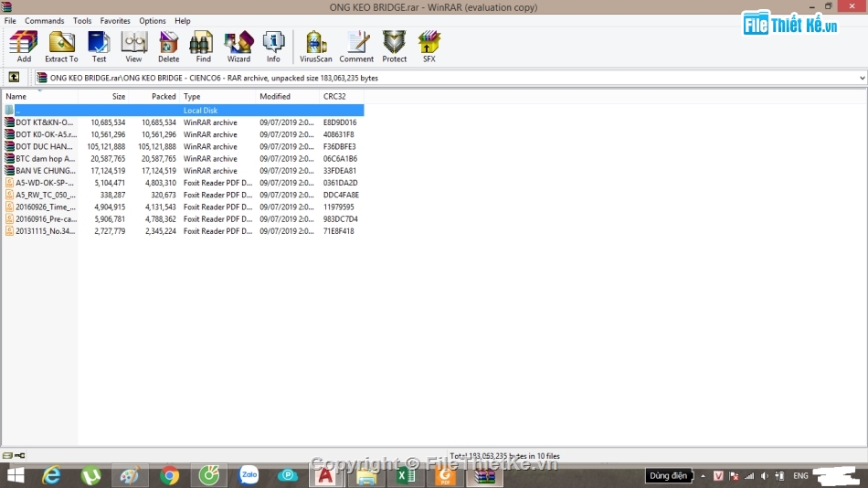Open Google Chrome from taskbar
This screenshot has height=488, width=868.
tap(169, 476)
